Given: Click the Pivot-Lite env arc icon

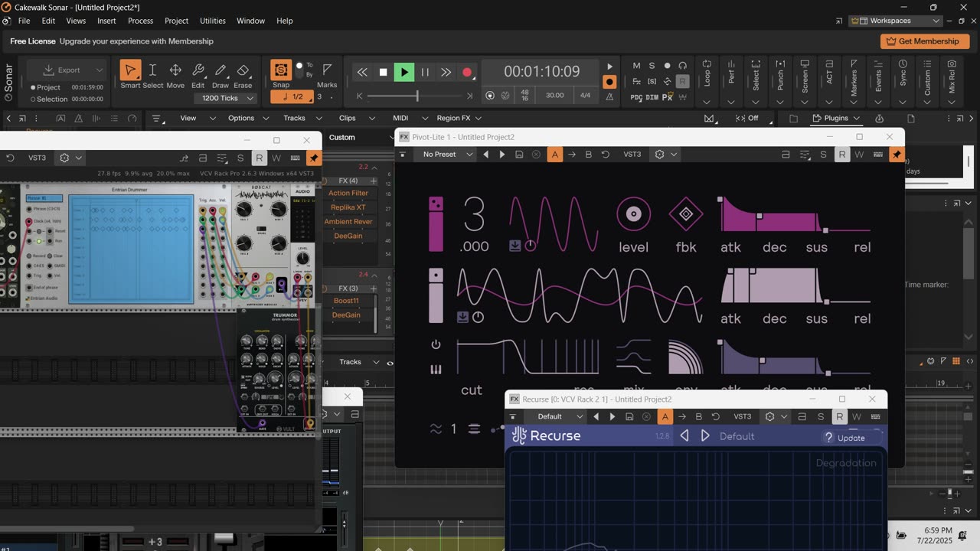Looking at the screenshot, I should [685, 357].
